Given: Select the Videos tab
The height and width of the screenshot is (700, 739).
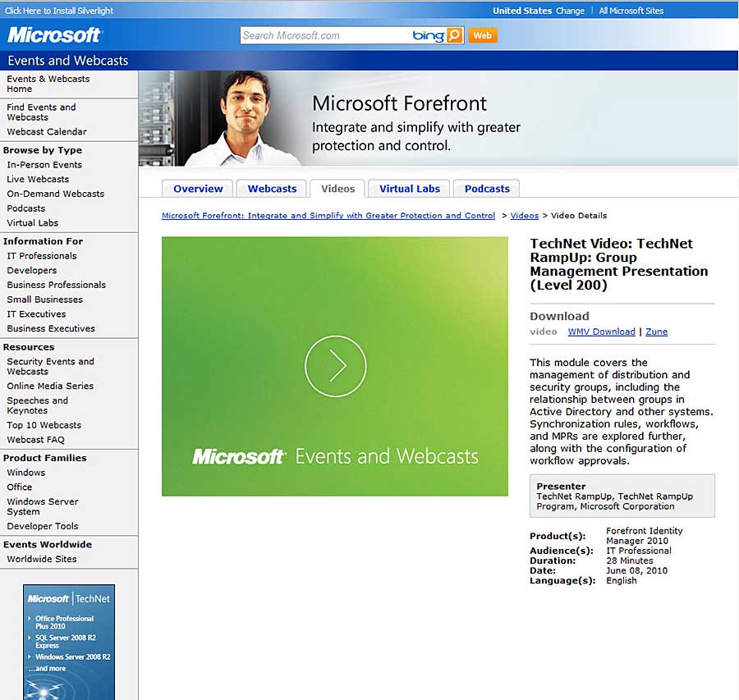Looking at the screenshot, I should point(337,189).
